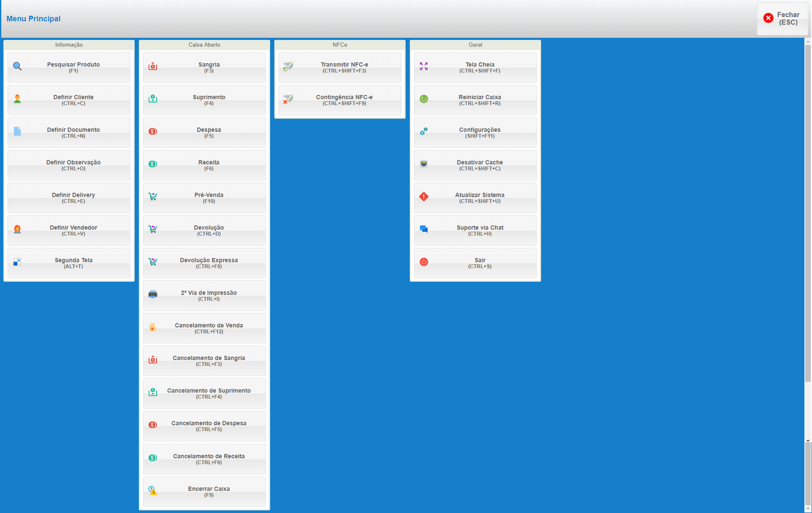812x513 pixels.
Task: Click the Sangria red bag icon
Action: tap(153, 66)
